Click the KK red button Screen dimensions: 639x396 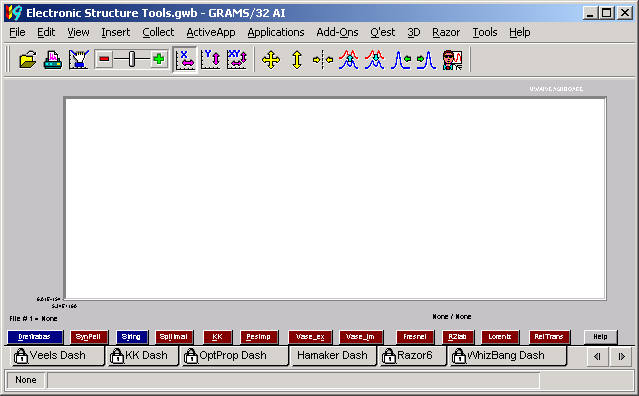(217, 337)
